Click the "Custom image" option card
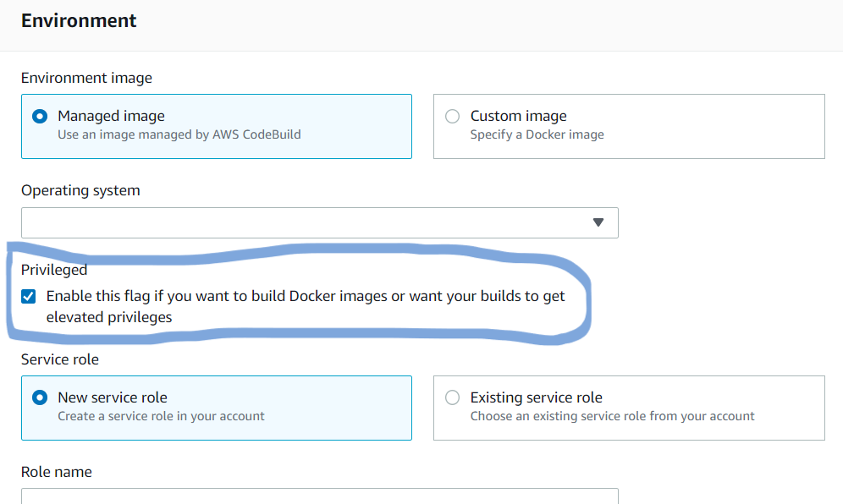This screenshot has height=504, width=843. coord(629,125)
